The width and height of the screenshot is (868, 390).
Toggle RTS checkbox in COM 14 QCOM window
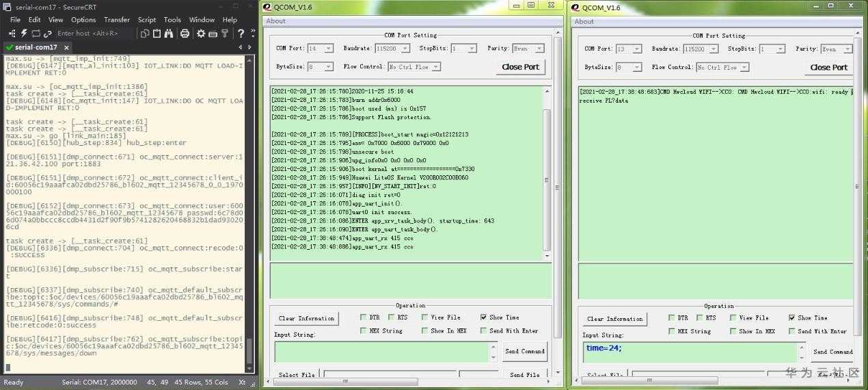click(392, 317)
